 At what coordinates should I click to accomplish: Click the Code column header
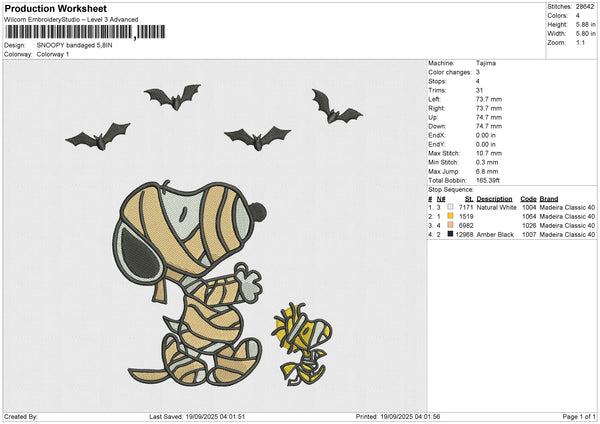(528, 198)
